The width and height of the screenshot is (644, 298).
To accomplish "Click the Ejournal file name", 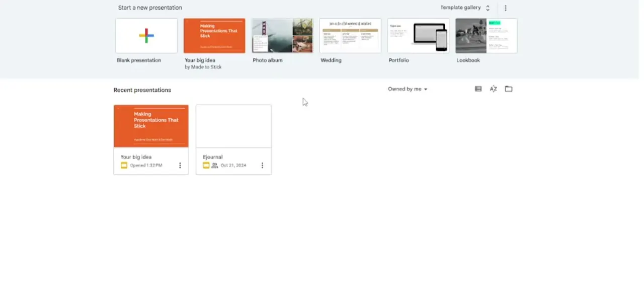I will [213, 157].
